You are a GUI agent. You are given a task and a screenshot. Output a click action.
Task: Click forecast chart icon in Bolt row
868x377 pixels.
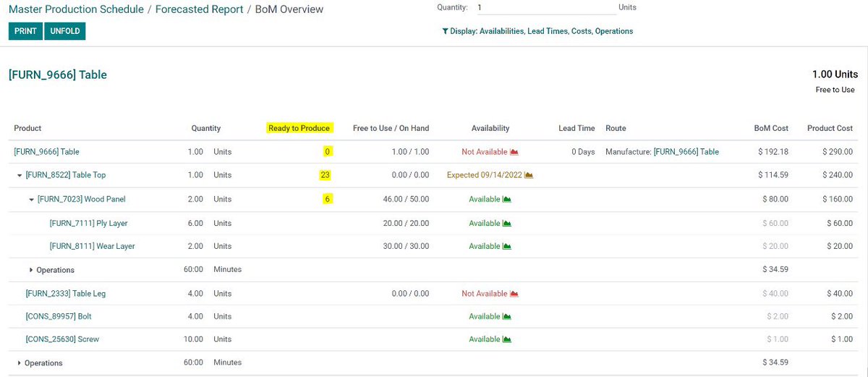pos(507,316)
